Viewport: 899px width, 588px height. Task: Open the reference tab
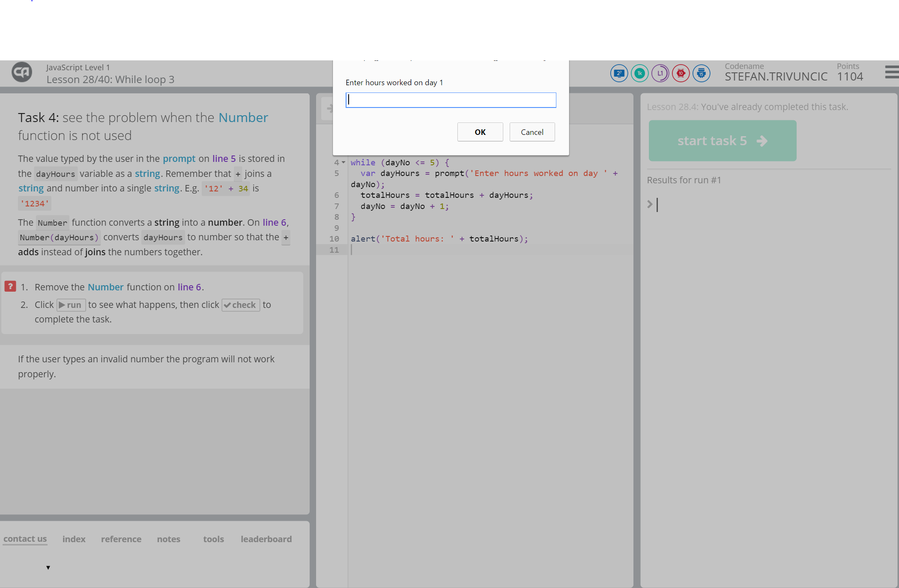(x=121, y=539)
